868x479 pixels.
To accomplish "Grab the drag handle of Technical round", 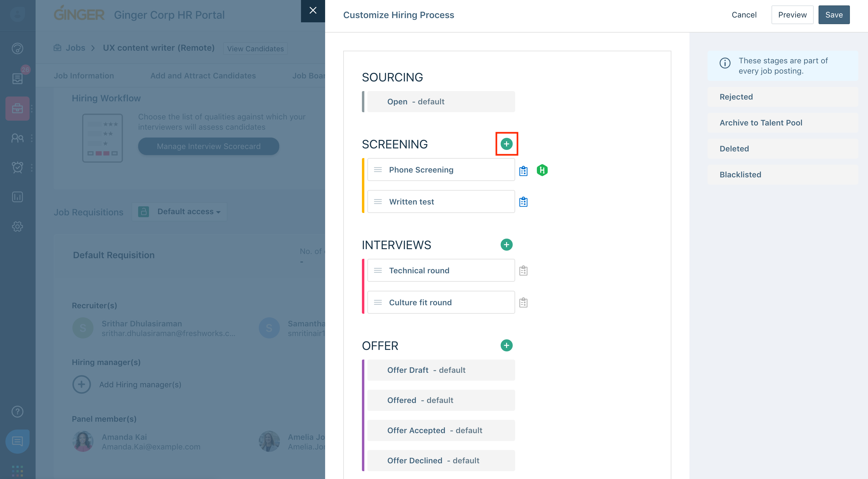I will (378, 271).
